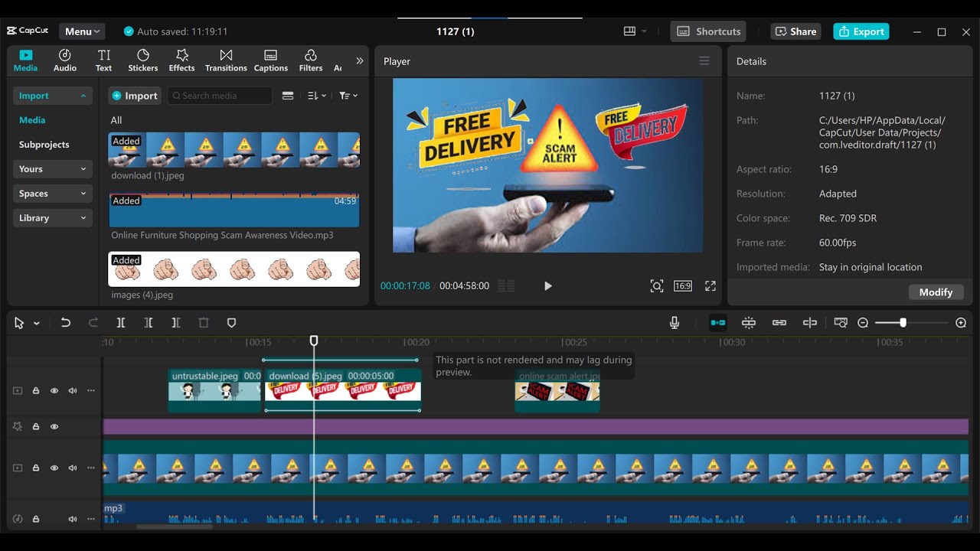Undo the last action
Viewport: 980px width, 551px height.
(x=66, y=323)
